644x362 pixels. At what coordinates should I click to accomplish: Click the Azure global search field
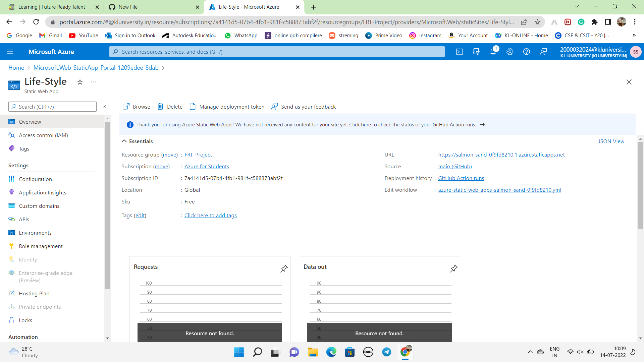277,52
